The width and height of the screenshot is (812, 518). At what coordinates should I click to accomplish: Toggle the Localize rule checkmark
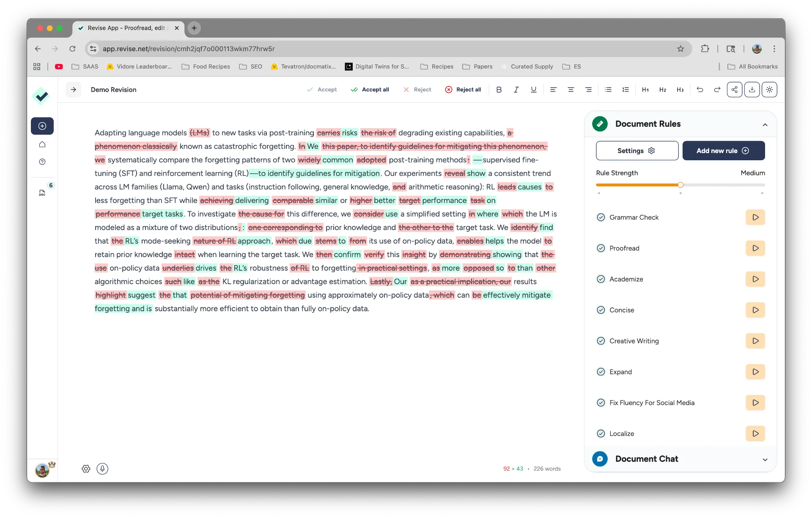pos(601,433)
